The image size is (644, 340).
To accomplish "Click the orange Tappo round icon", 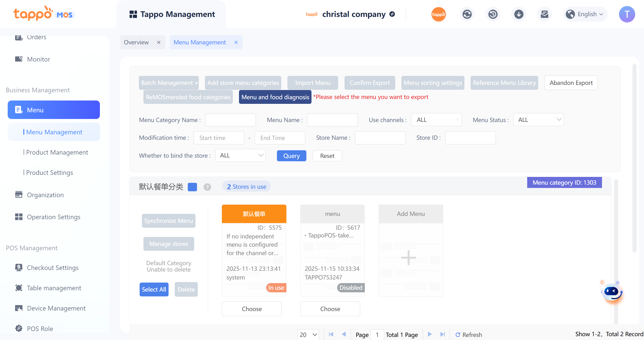I will click(x=438, y=14).
